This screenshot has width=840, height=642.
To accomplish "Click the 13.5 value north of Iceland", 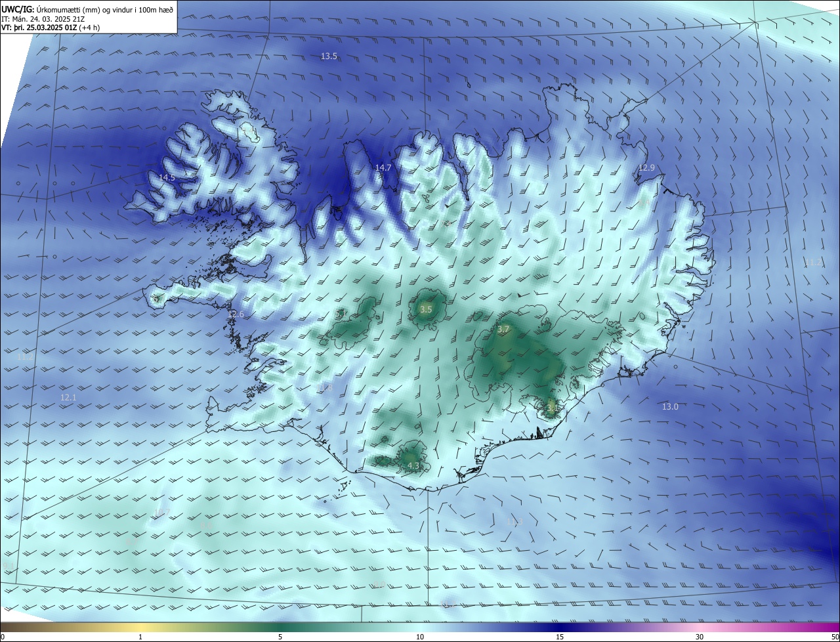I will click(x=329, y=56).
